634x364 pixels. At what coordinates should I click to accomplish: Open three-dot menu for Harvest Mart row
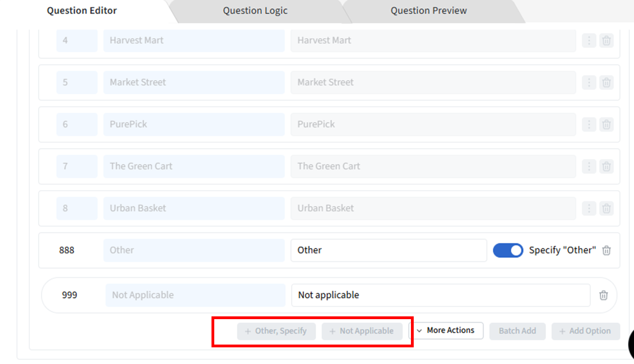pyautogui.click(x=589, y=41)
